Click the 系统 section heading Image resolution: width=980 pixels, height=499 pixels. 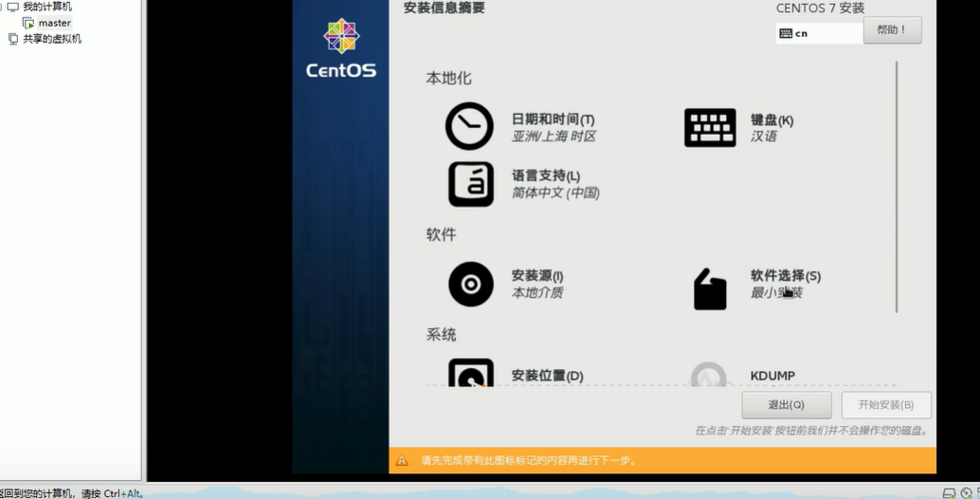(x=442, y=335)
